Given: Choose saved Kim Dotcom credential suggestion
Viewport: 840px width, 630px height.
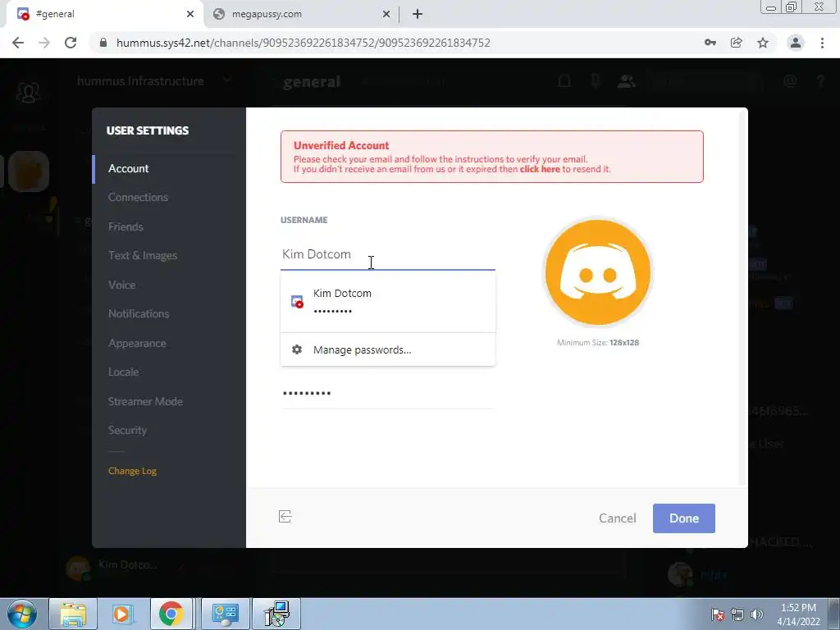Looking at the screenshot, I should tap(388, 302).
